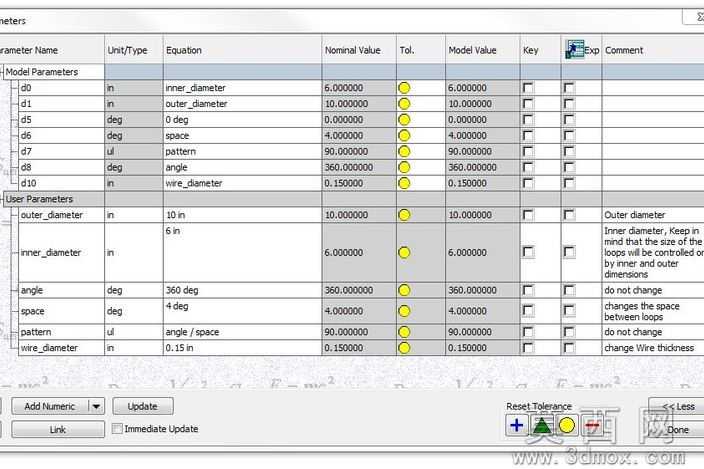Select the d6 parameter name cell
704x469 pixels.
point(61,136)
